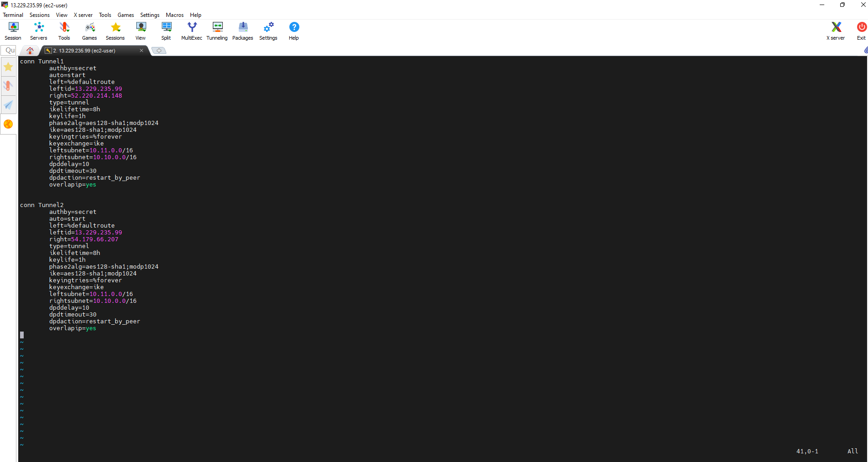Image resolution: width=868 pixels, height=462 pixels.
Task: Open the Tools menu in menu bar
Action: click(x=105, y=15)
